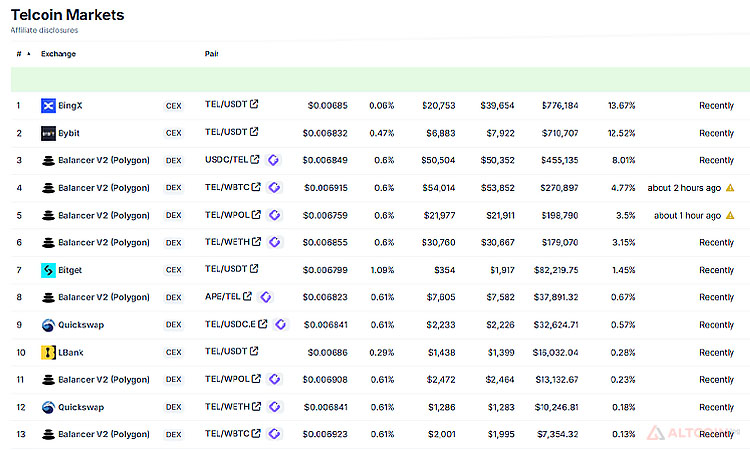Click the CEX tag in BingX row
Image resolution: width=750 pixels, height=450 pixels.
tap(174, 106)
